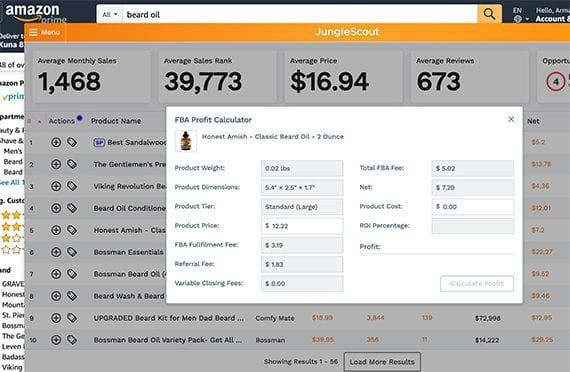Click the Product Price field

point(302,226)
